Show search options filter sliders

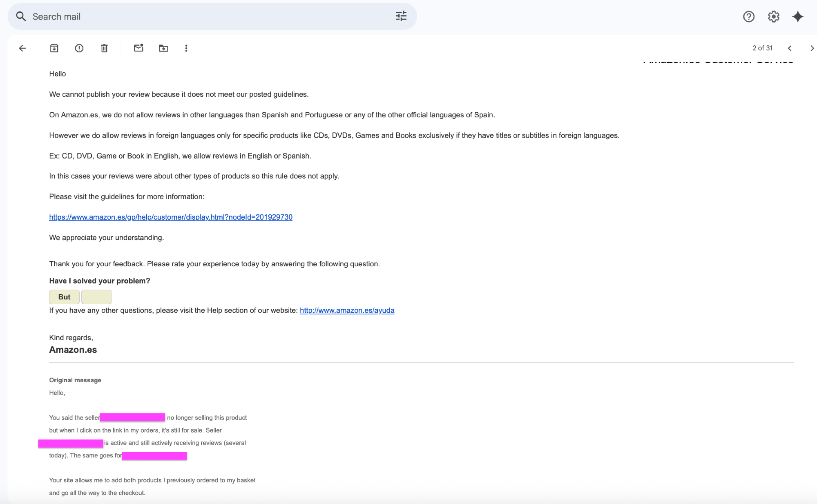401,16
